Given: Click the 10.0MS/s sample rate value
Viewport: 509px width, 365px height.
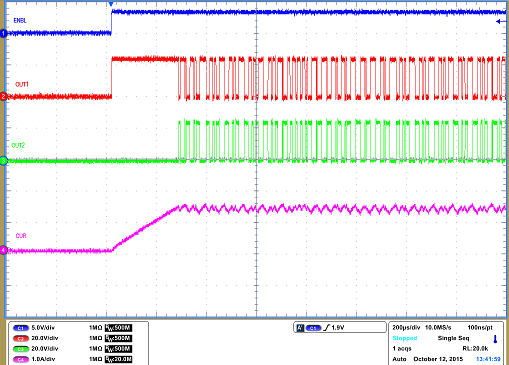Looking at the screenshot, I should pos(438,328).
